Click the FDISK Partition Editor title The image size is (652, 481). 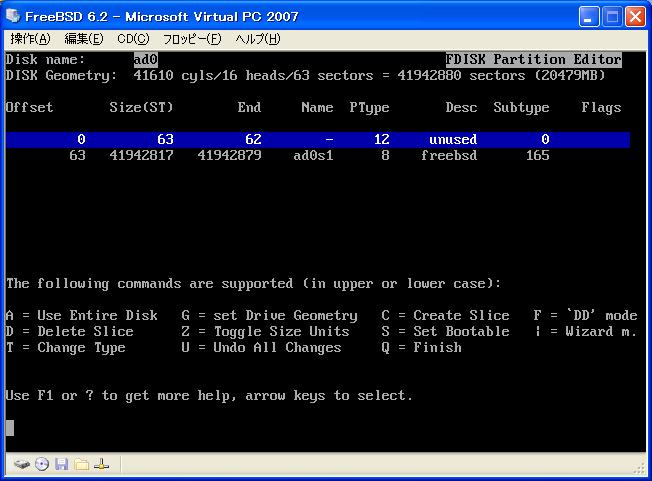tap(533, 59)
